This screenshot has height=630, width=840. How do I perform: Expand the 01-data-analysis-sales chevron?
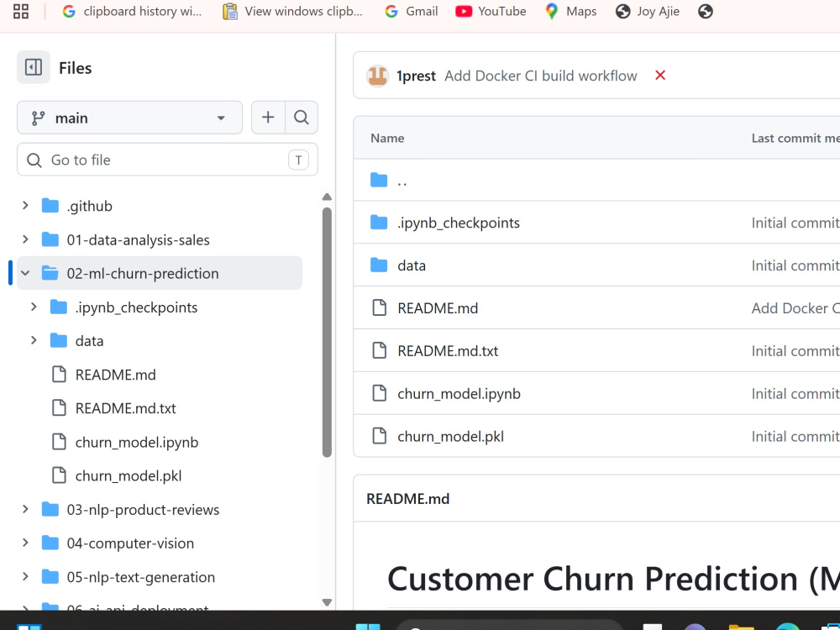25,239
